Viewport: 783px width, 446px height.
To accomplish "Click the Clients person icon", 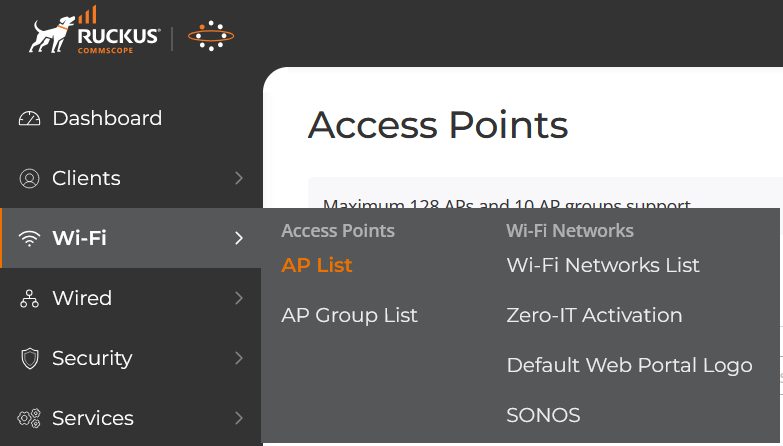I will coord(30,179).
